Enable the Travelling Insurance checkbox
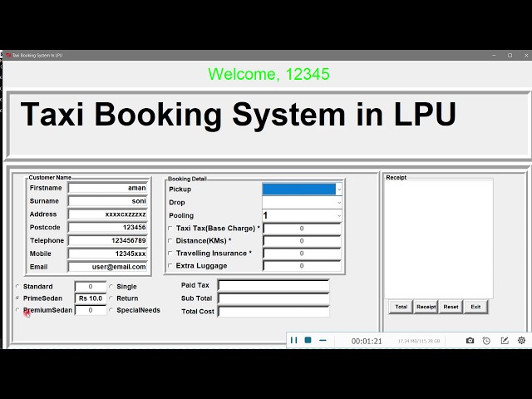Viewport: 532px width, 399px height. tap(170, 253)
